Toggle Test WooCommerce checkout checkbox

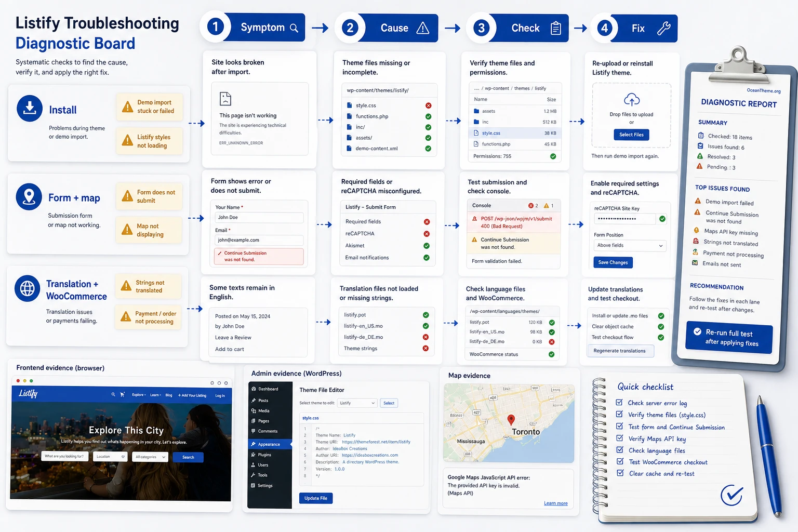tap(620, 461)
